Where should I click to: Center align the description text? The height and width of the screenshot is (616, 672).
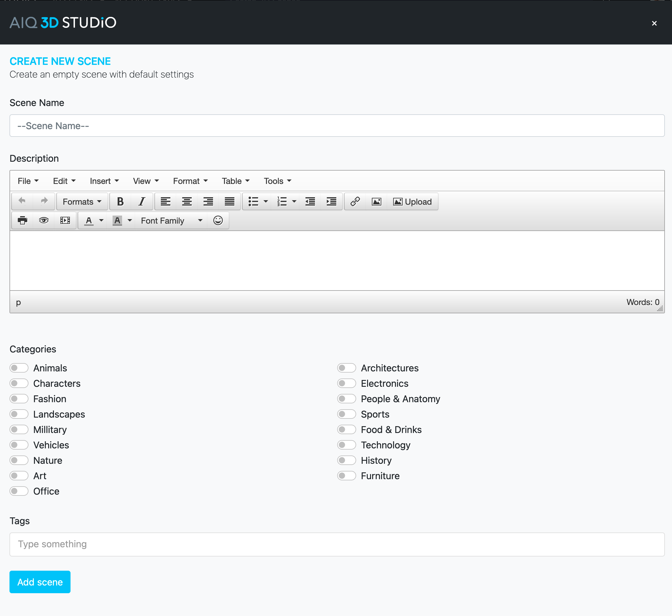(x=187, y=202)
